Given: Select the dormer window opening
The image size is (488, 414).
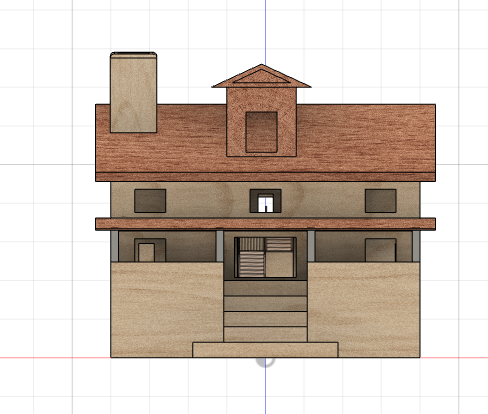Looking at the screenshot, I should pyautogui.click(x=261, y=132).
